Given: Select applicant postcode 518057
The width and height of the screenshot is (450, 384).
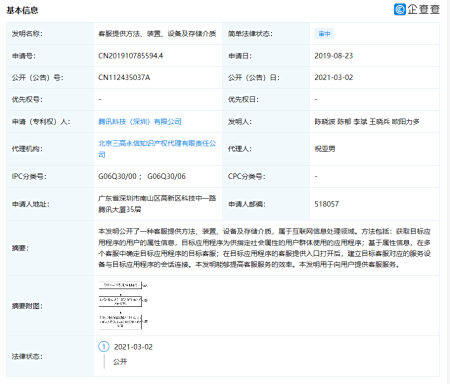Looking at the screenshot, I should click(326, 204).
